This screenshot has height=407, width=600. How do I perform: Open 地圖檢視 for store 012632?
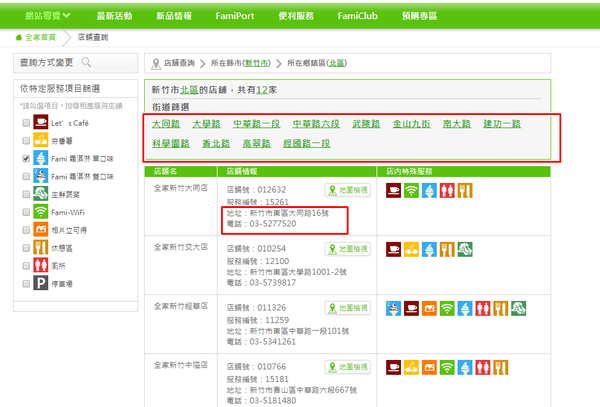coord(348,190)
